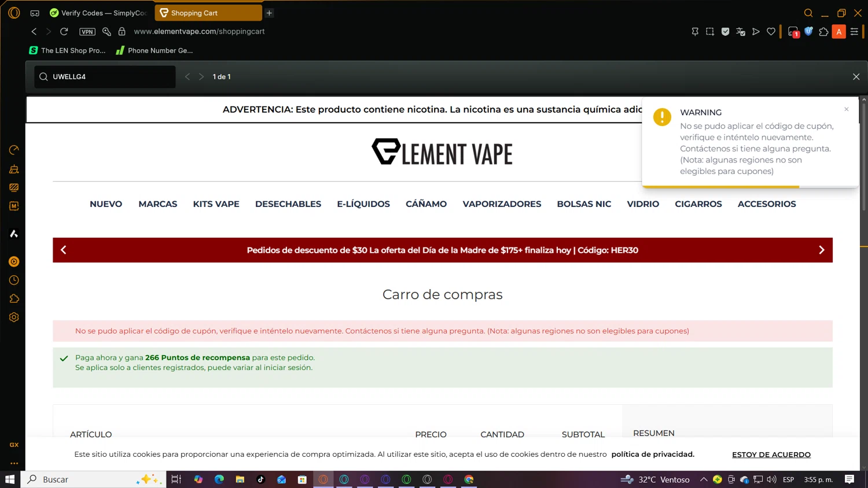Open the GX Control sidebar icon
This screenshot has height=488, width=868.
[x=14, y=150]
